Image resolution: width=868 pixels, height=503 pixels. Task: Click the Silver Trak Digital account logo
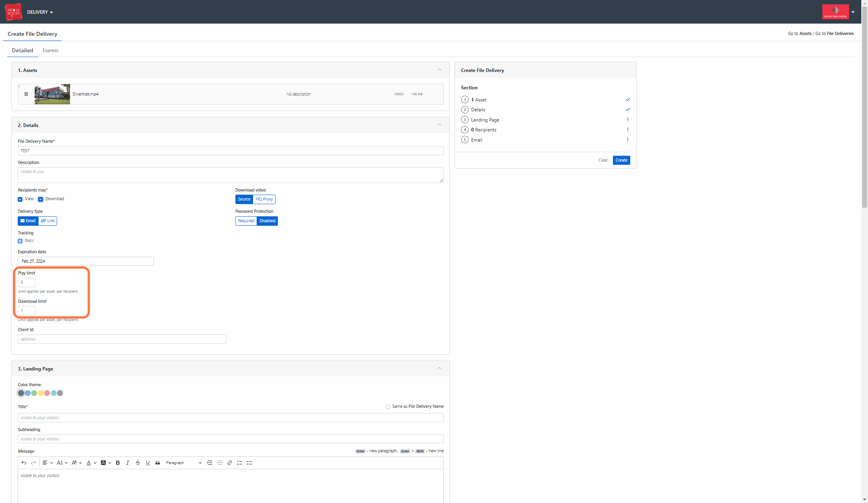pyautogui.click(x=835, y=12)
